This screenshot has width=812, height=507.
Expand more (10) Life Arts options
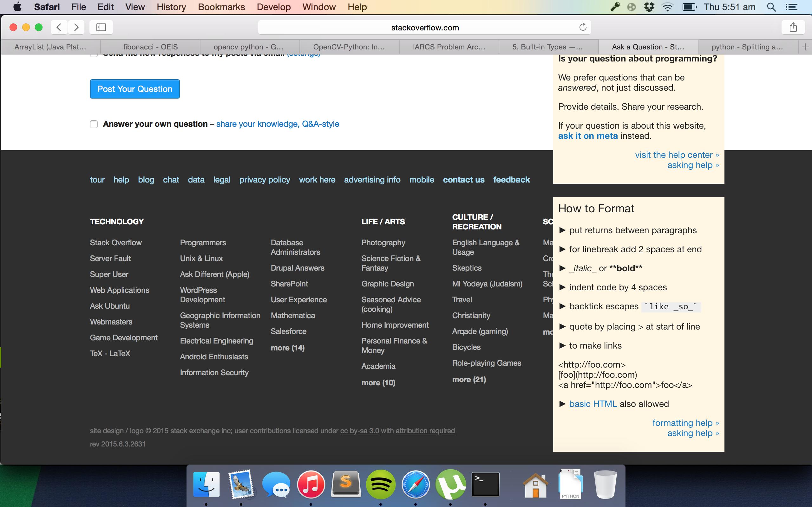point(378,382)
